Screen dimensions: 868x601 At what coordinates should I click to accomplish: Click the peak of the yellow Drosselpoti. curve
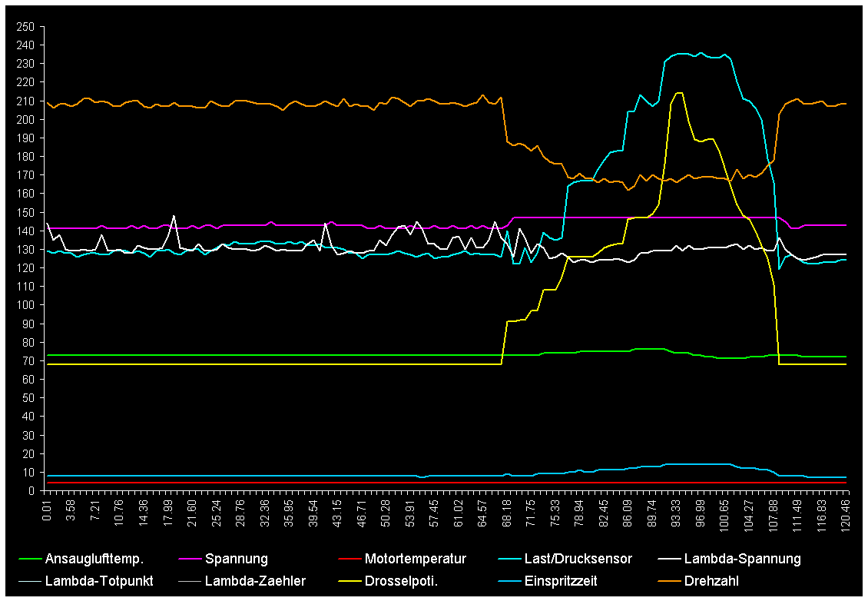click(678, 93)
